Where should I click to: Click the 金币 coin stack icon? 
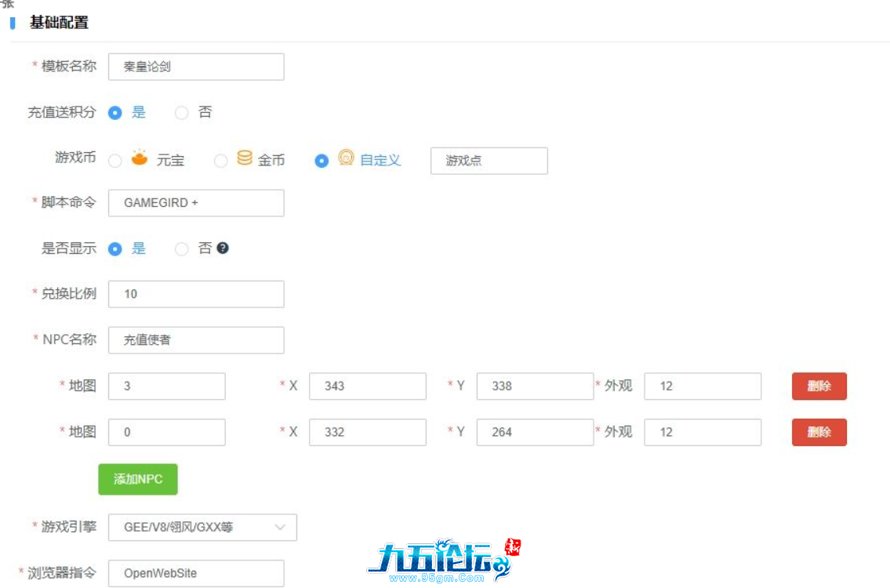point(245,158)
